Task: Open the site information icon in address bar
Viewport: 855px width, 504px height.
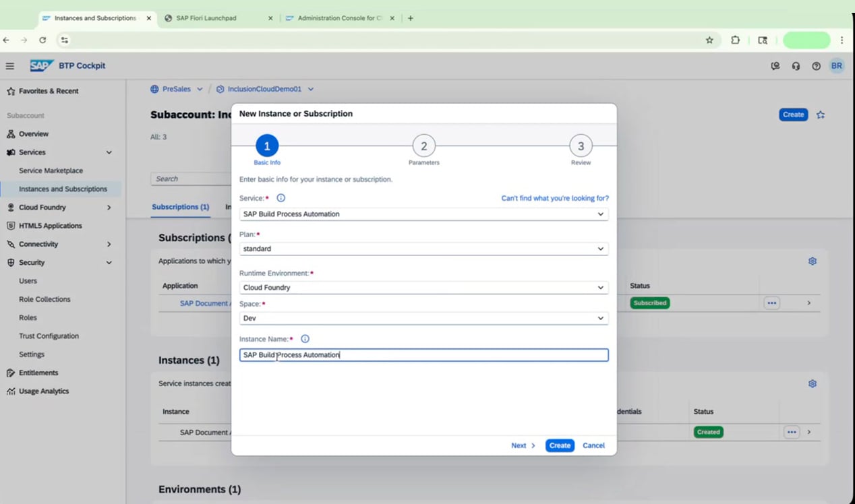Action: click(65, 40)
